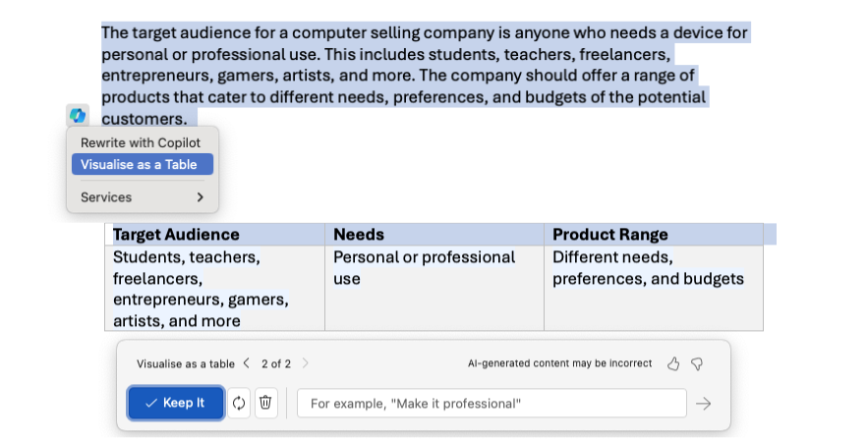Screen dimensions: 868x442
Task: Click the Copilot icon beside the paragraph
Action: pyautogui.click(x=78, y=115)
